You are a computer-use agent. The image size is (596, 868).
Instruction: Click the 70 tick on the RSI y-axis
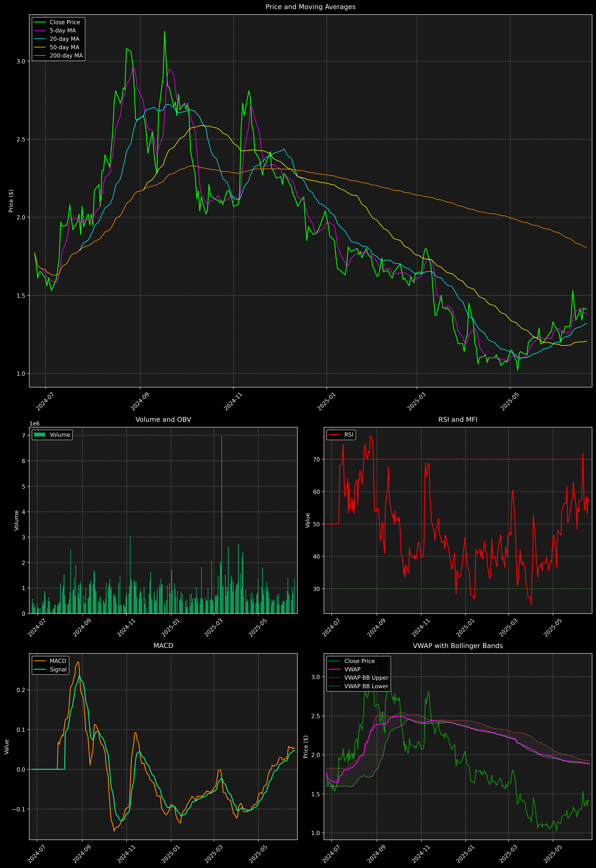pyautogui.click(x=317, y=459)
